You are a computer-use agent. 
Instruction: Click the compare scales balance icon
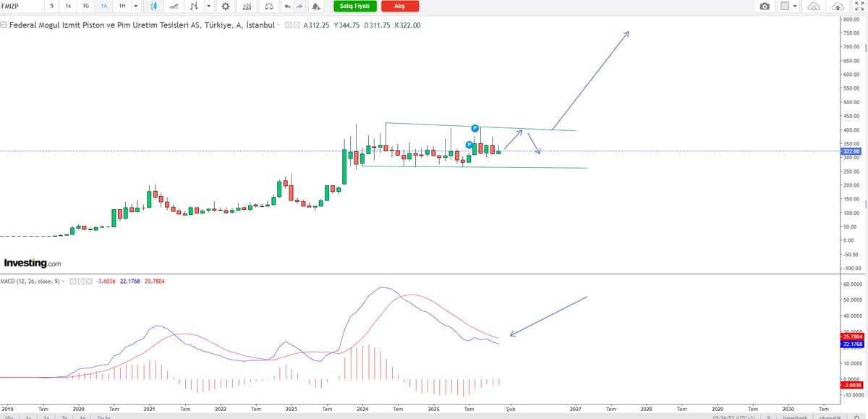(x=269, y=6)
